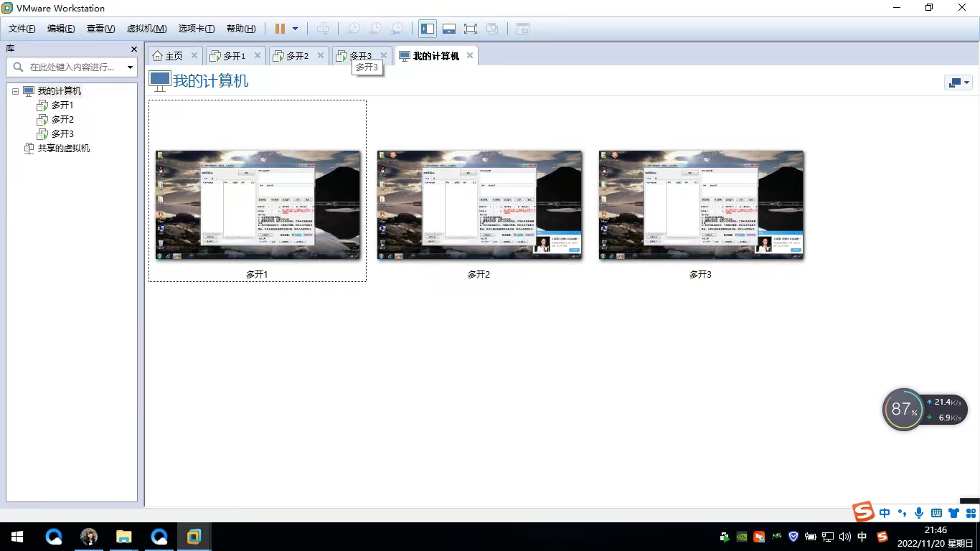Click the Sogou S logo on input toolbar
Image resolution: width=980 pixels, height=551 pixels.
point(863,512)
